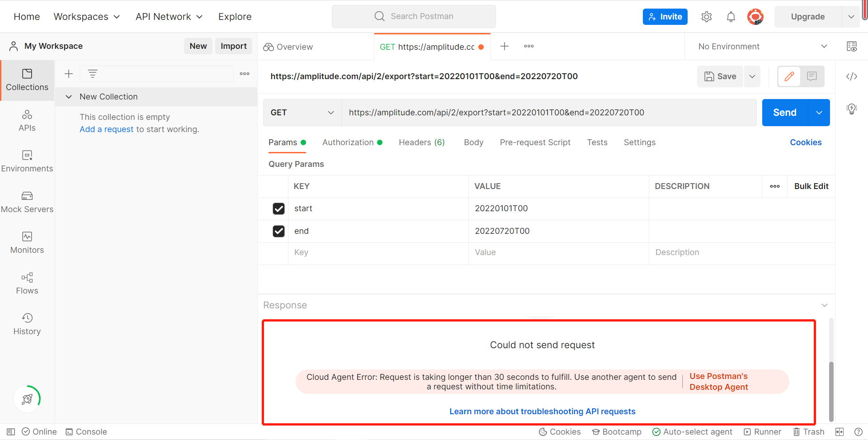Click the Cookies link near Send

[806, 142]
